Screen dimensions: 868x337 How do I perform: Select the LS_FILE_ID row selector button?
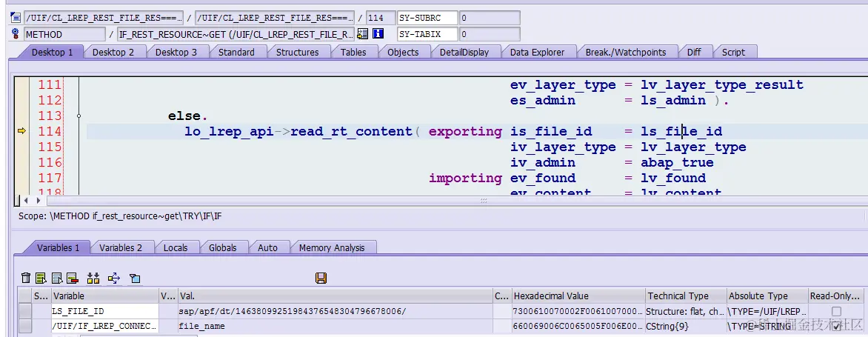click(25, 312)
